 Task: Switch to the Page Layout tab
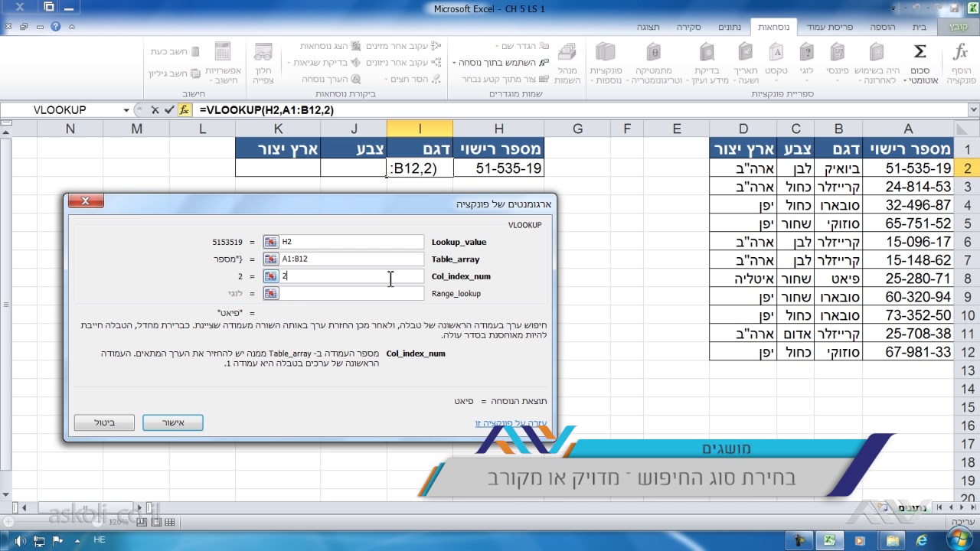pos(829,27)
